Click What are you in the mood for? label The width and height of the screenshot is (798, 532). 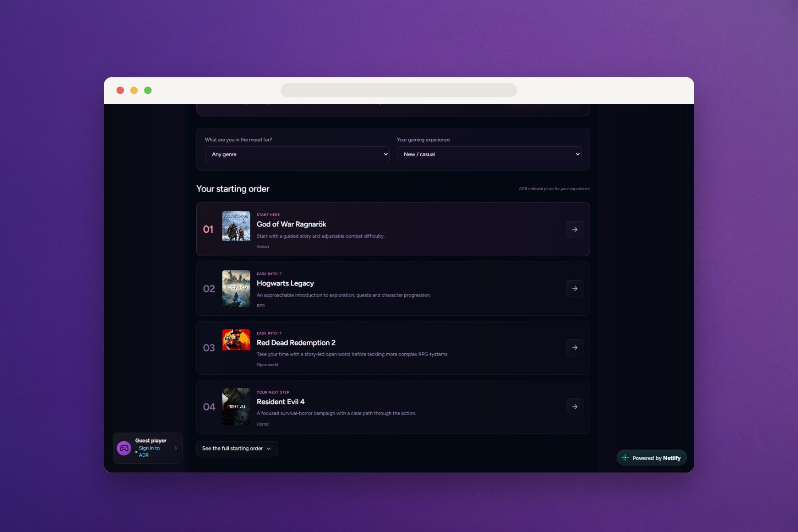[x=239, y=140]
